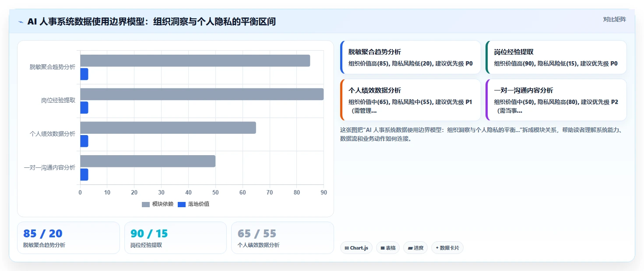Open the 脱敏聚合趋势分析 card
This screenshot has width=644, height=271.
click(x=410, y=57)
